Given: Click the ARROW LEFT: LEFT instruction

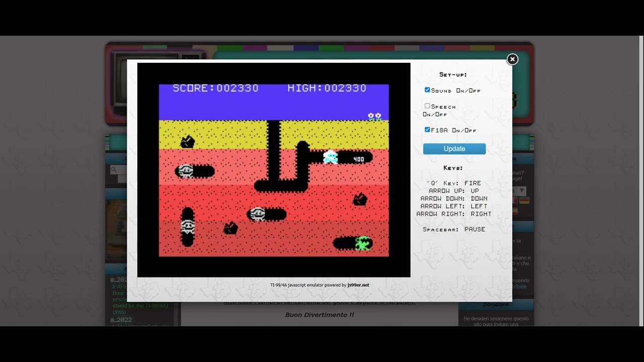Looking at the screenshot, I should (x=454, y=206).
